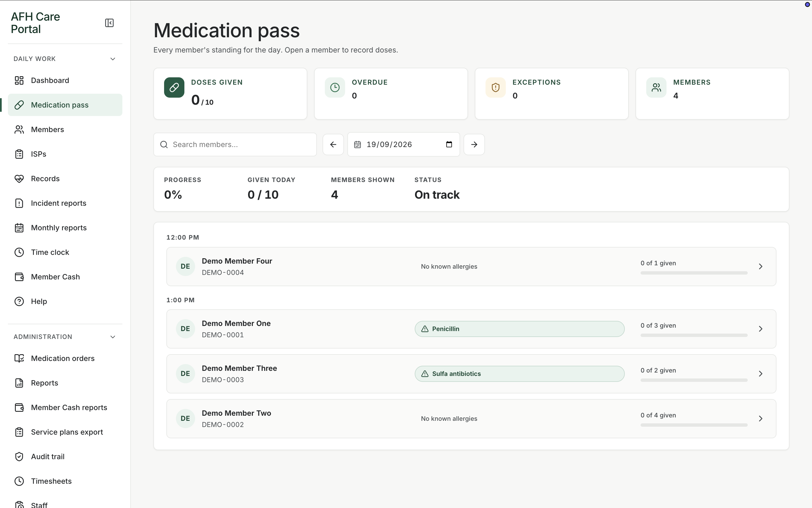Select the Demo Member Three name

pyautogui.click(x=239, y=368)
